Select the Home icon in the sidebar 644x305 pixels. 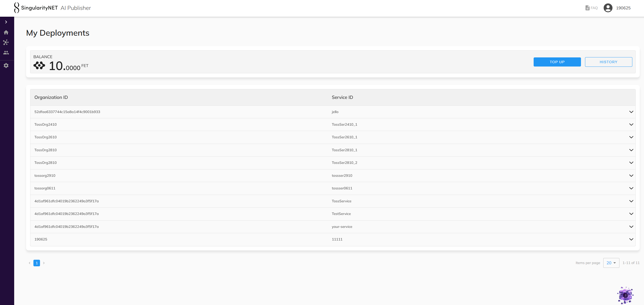[6, 32]
